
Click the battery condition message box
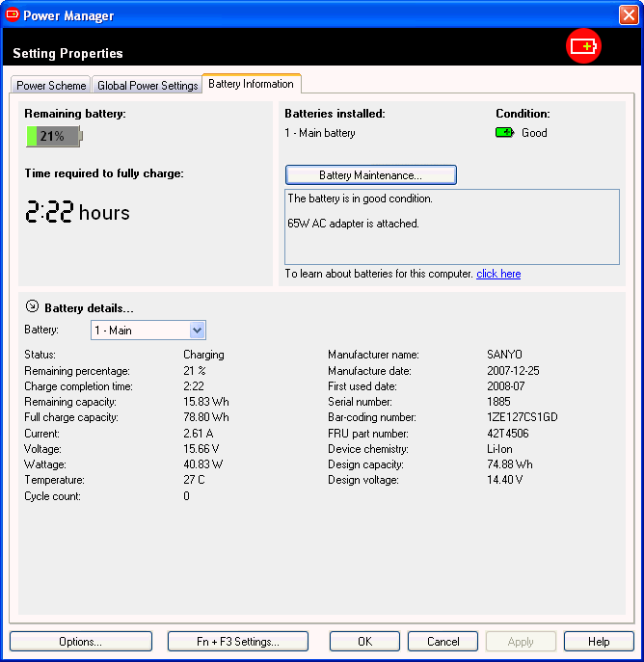point(451,226)
